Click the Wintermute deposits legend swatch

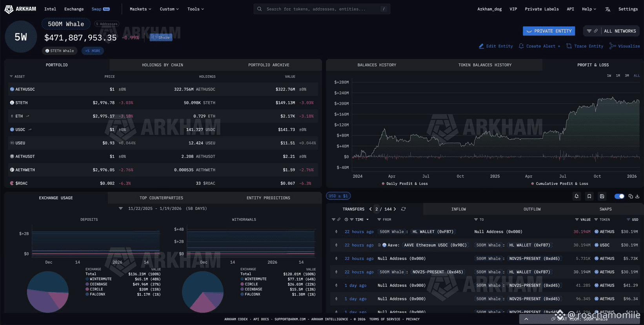[87, 279]
